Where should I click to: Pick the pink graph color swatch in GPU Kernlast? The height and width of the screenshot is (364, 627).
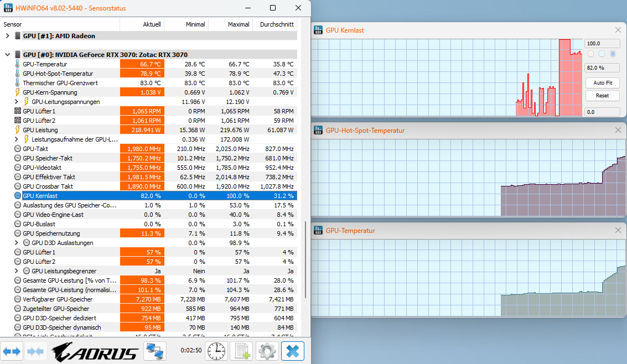click(x=590, y=54)
